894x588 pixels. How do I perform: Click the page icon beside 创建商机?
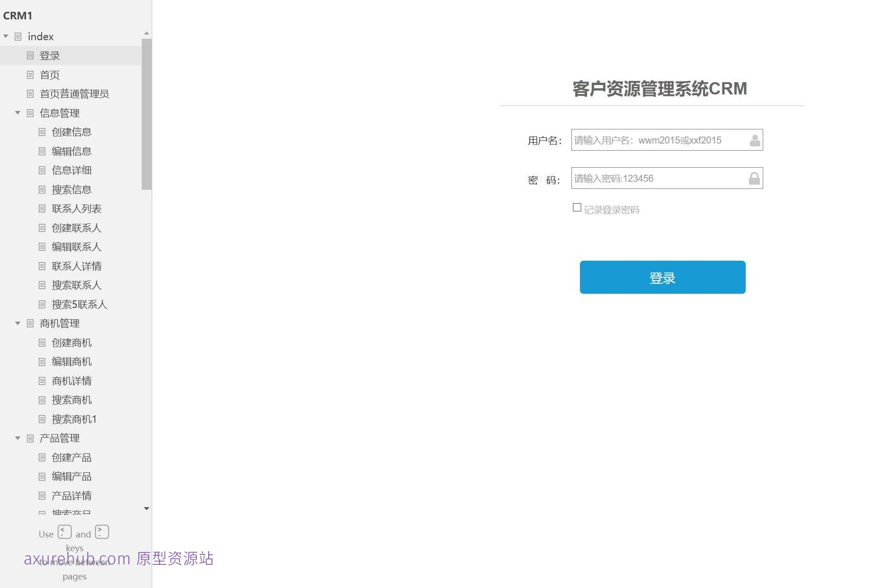pyautogui.click(x=42, y=342)
